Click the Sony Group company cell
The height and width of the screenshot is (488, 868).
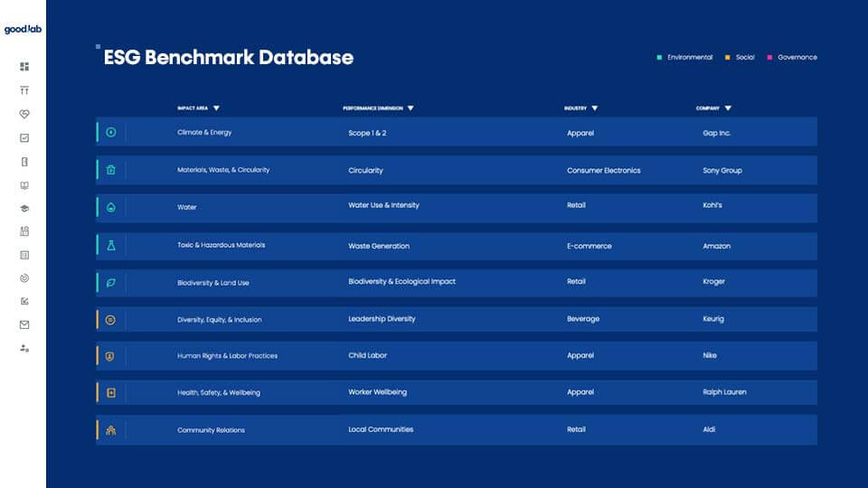click(x=722, y=171)
